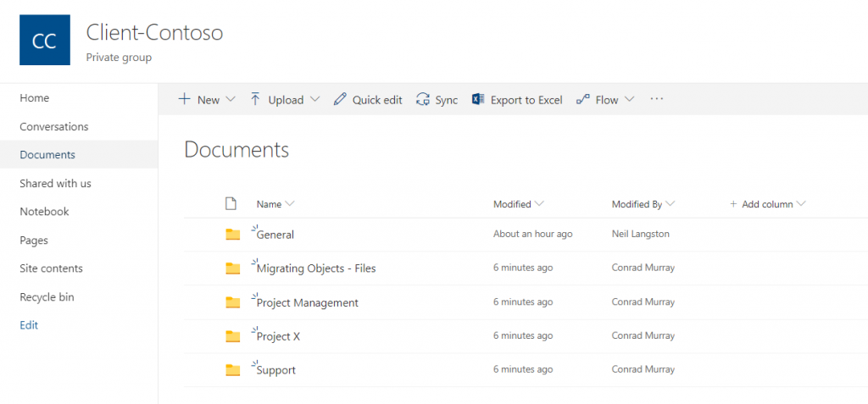Click the About an hour ago timestamp
Image resolution: width=868 pixels, height=404 pixels.
tap(533, 234)
